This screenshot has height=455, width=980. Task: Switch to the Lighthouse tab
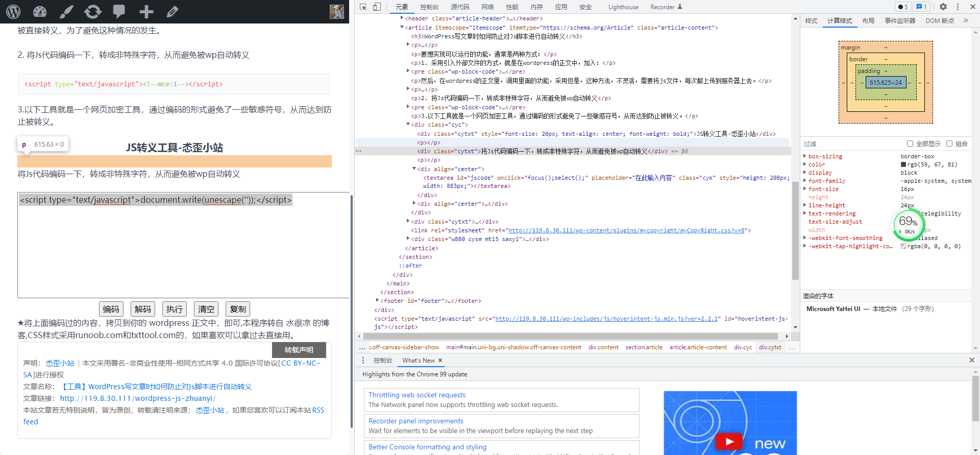pyautogui.click(x=623, y=7)
